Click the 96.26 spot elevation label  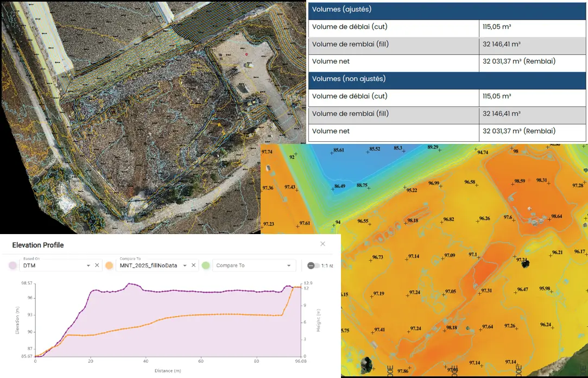click(484, 218)
